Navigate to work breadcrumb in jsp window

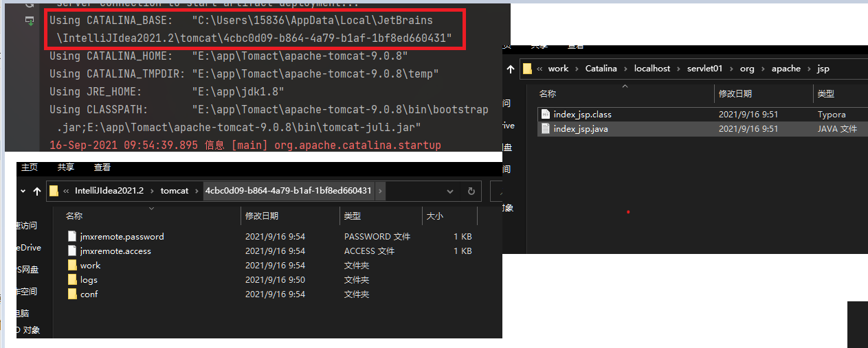(558, 69)
